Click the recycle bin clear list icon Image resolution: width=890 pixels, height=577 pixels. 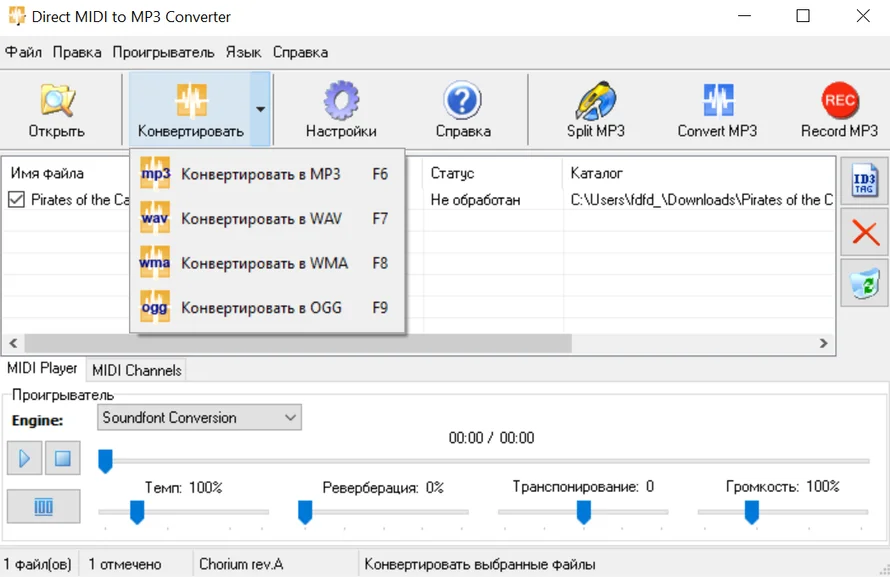pos(864,283)
